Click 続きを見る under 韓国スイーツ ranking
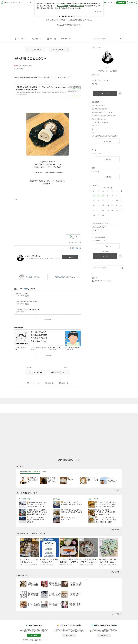The width and height of the screenshot is (138, 644). click(x=117, y=572)
